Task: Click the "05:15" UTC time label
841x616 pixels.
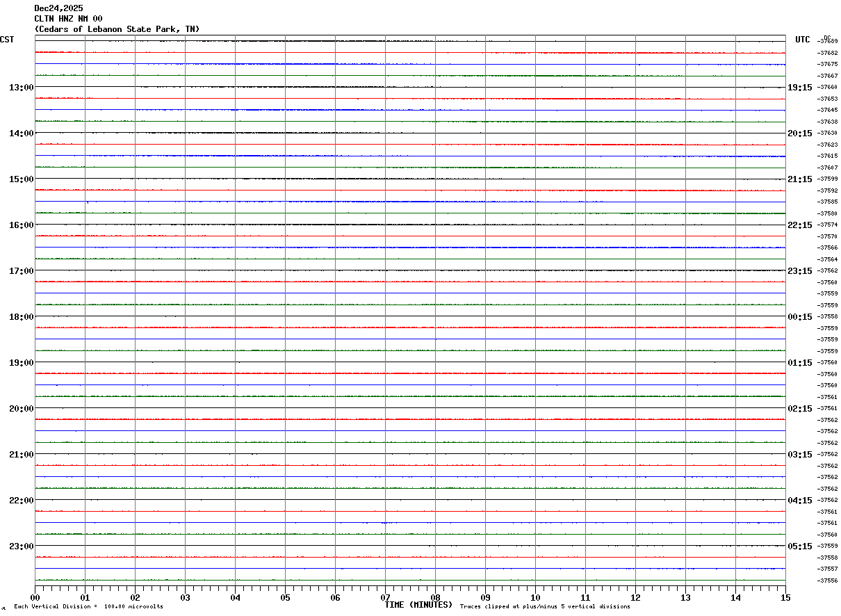Action: (799, 546)
